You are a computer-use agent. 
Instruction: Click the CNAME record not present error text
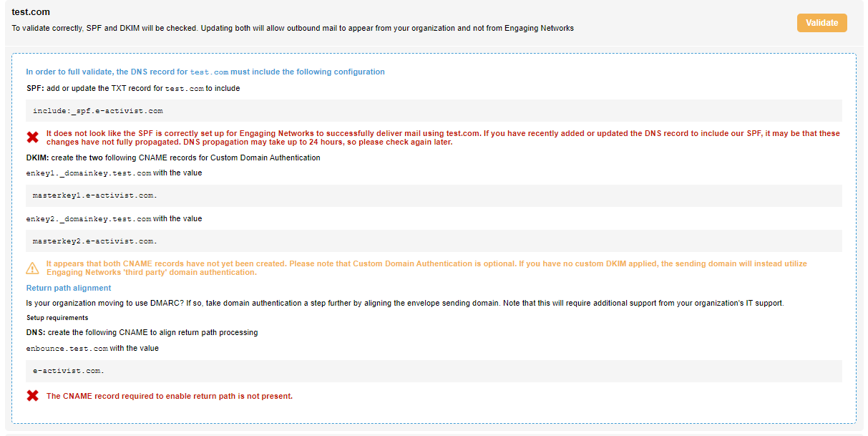tap(170, 396)
